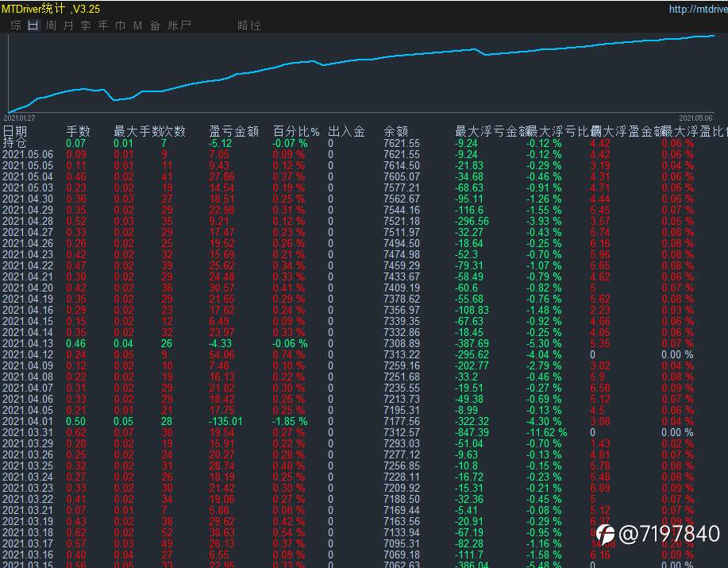The width and height of the screenshot is (728, 568).
Task: Click the blue equity curve line
Action: coord(362,60)
